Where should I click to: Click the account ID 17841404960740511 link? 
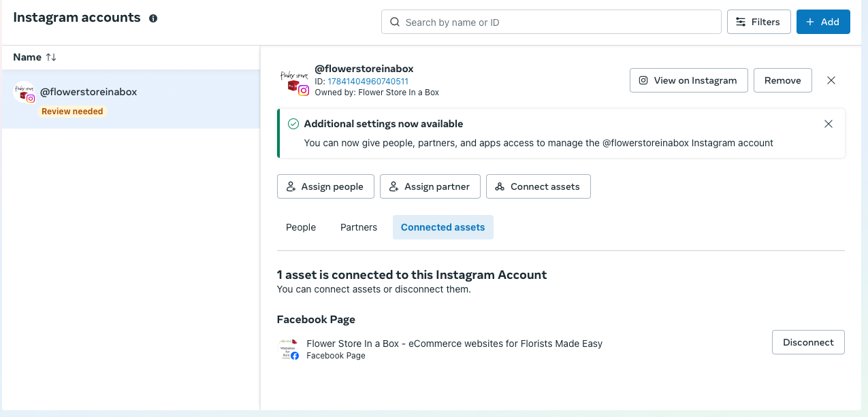tap(368, 82)
